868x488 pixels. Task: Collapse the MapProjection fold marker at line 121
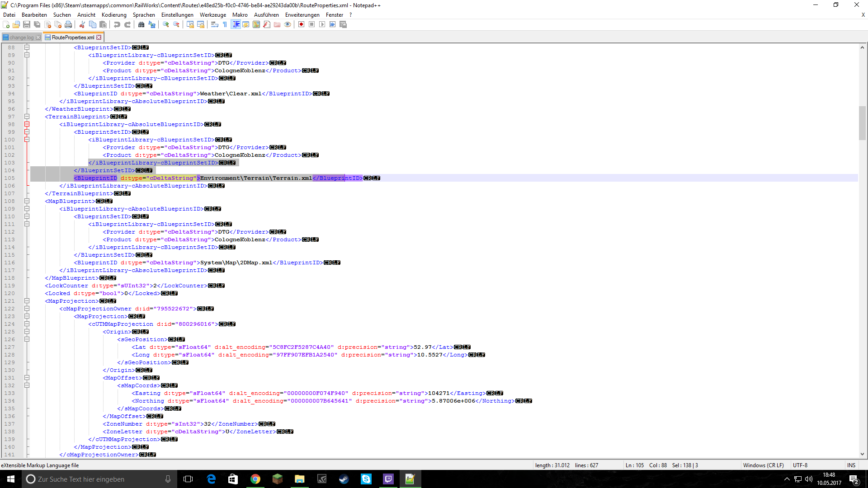[x=27, y=301]
